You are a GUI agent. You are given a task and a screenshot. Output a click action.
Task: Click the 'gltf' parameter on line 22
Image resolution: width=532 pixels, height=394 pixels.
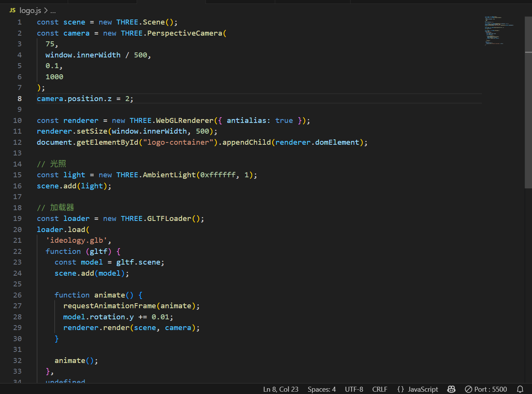coord(98,252)
